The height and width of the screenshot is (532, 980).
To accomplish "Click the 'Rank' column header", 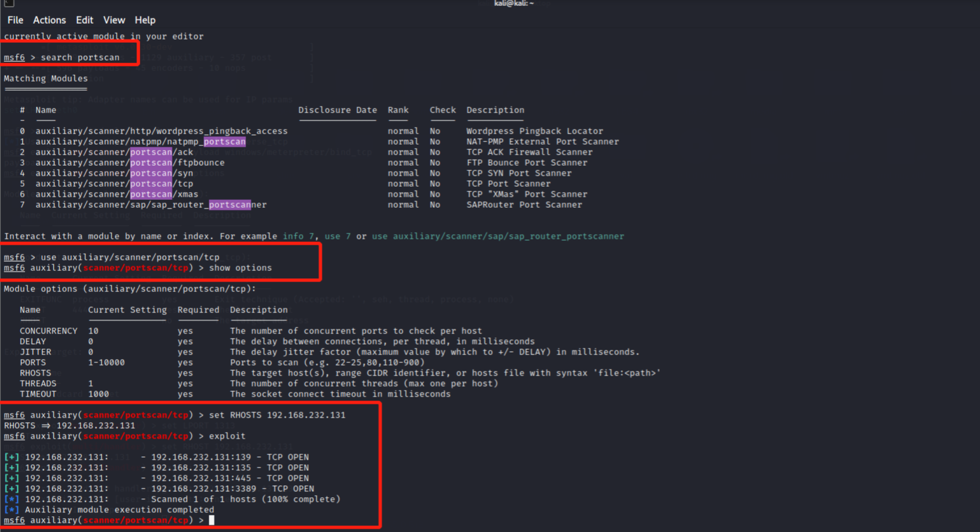I will click(x=398, y=110).
